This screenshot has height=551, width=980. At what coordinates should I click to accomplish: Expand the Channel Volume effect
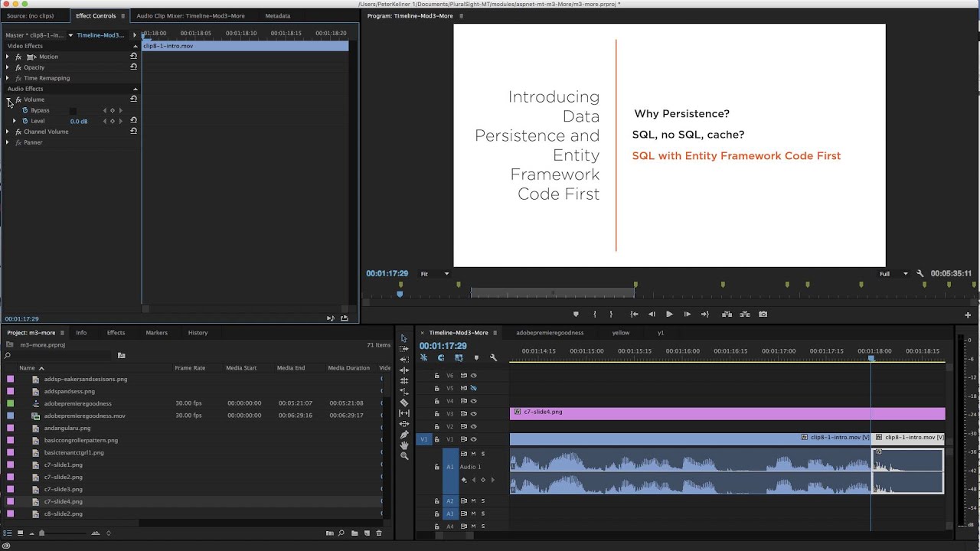8,132
